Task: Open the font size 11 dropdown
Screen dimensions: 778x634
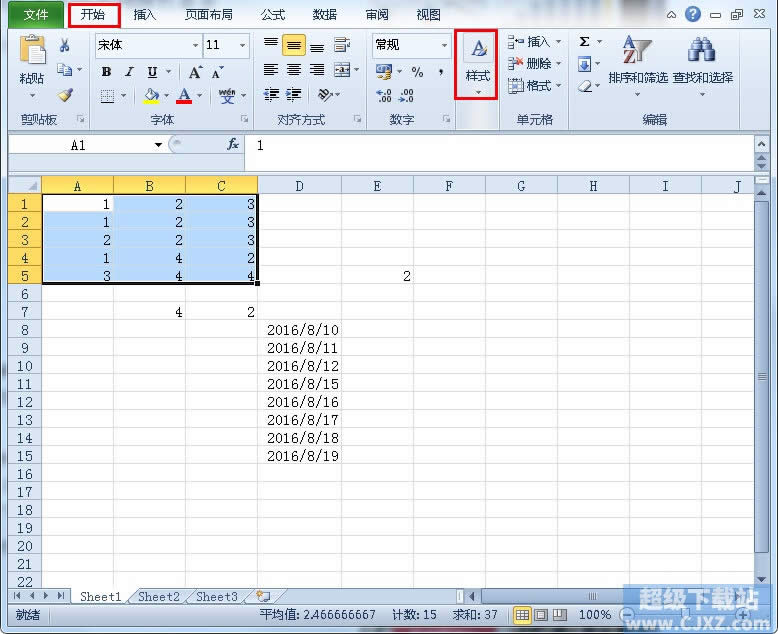Action: pyautogui.click(x=242, y=45)
